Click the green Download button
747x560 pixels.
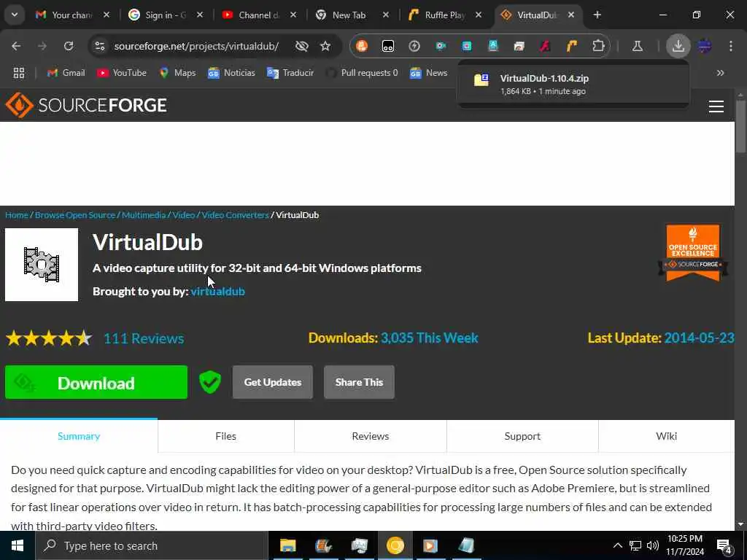[x=96, y=382]
